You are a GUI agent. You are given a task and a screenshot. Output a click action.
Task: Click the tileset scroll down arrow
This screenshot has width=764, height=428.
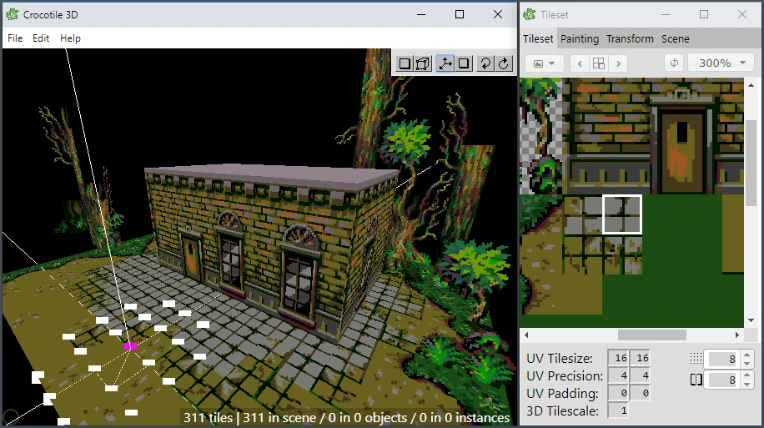pos(751,320)
